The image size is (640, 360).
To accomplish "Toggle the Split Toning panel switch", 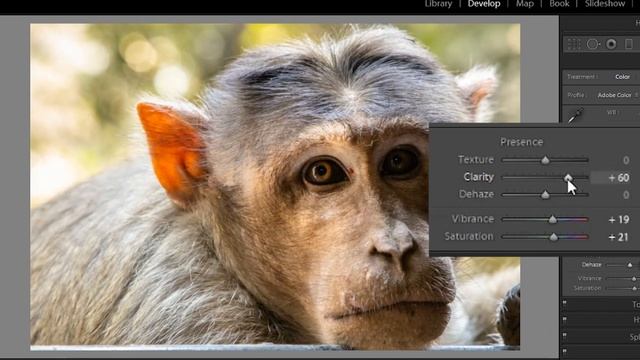I will (565, 336).
